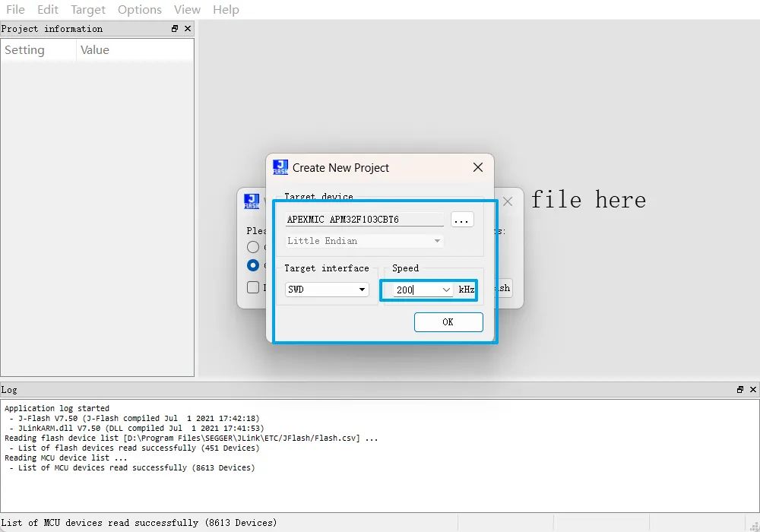Viewport: 760px width, 532px height.
Task: Close the Create New Project dialog
Action: point(478,167)
